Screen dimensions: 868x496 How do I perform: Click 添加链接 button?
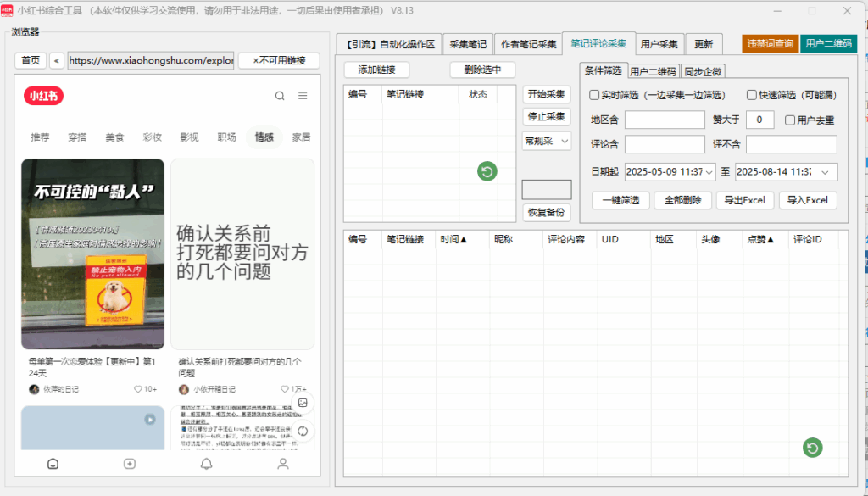376,70
